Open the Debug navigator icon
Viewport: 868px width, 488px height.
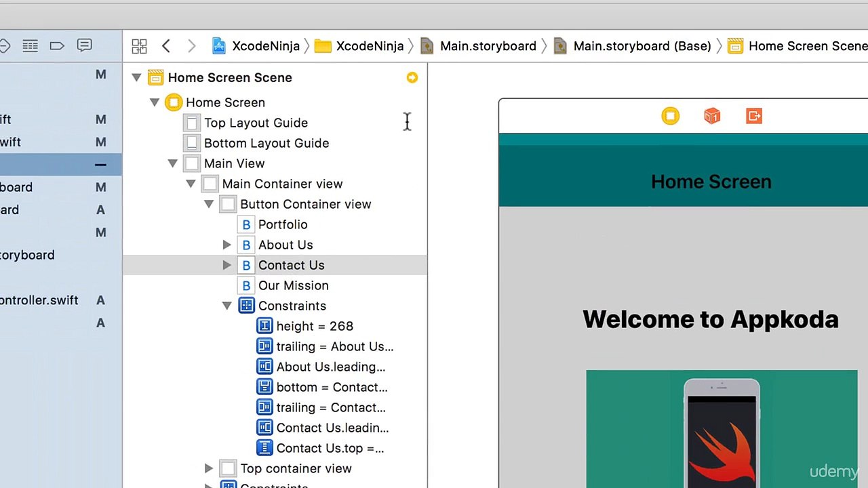tap(30, 46)
